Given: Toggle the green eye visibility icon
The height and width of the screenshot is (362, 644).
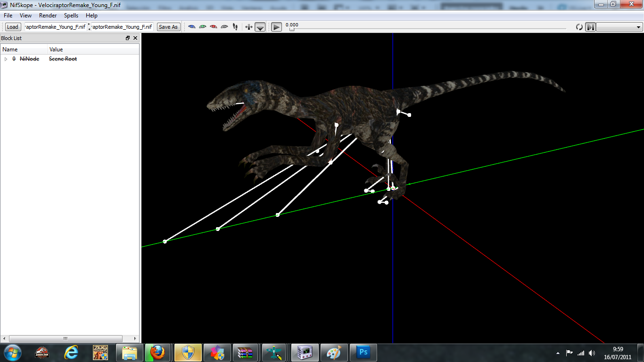Looking at the screenshot, I should (x=202, y=27).
